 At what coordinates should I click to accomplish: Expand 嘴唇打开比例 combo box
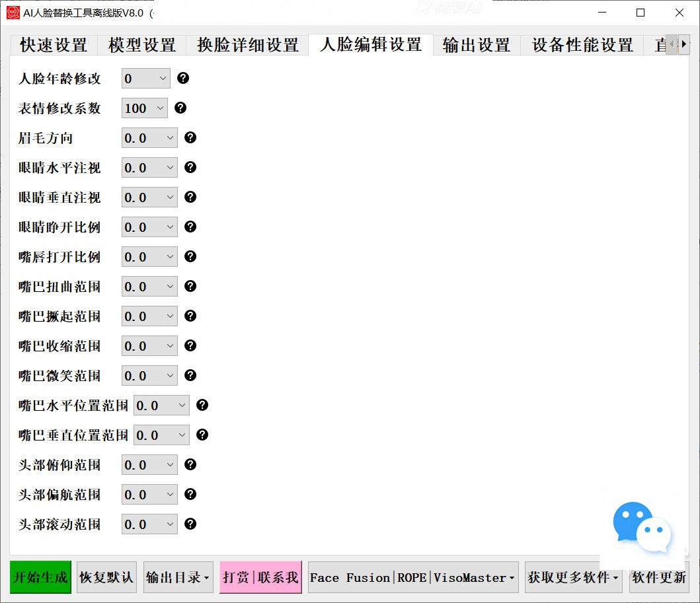click(x=149, y=257)
